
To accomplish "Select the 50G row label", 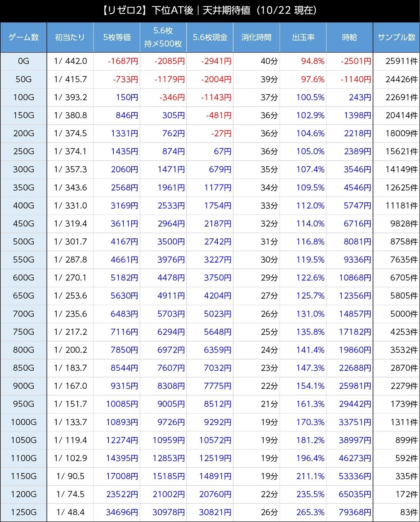I will (23, 79).
